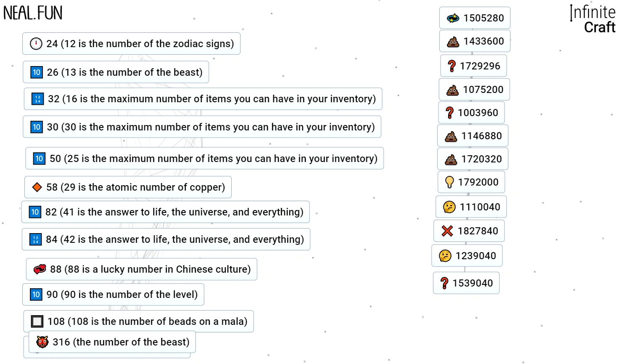Click the input numbers icon on element 32
Image resolution: width=620 pixels, height=364 pixels.
point(37,99)
